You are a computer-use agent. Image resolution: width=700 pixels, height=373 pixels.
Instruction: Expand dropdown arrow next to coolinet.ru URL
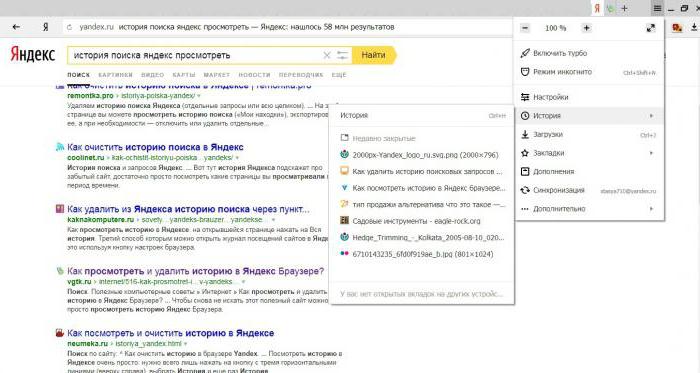pyautogui.click(x=237, y=158)
